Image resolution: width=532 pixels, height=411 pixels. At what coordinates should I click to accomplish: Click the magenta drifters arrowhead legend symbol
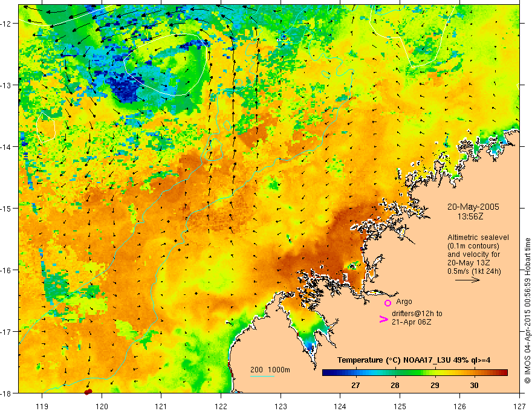(384, 319)
